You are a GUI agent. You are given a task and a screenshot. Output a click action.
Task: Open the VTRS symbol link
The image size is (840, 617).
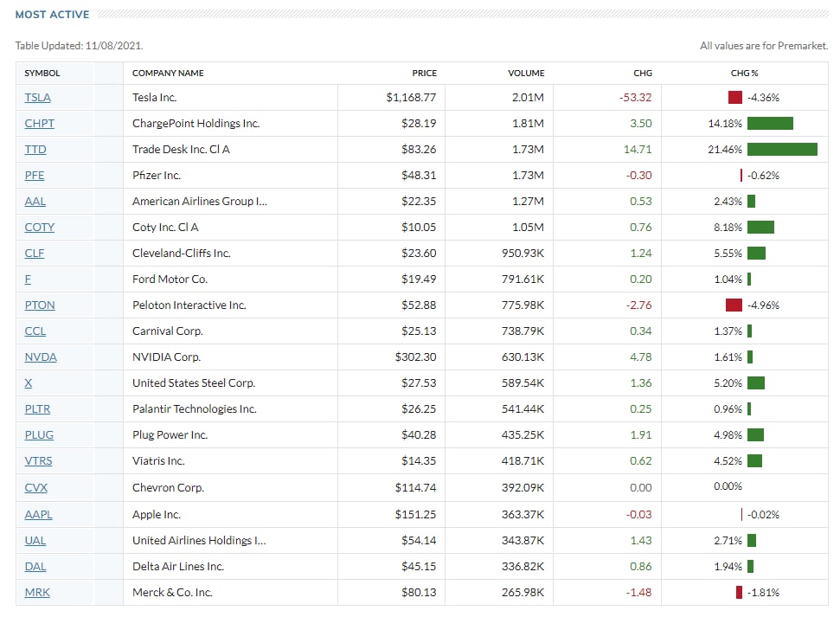point(39,461)
